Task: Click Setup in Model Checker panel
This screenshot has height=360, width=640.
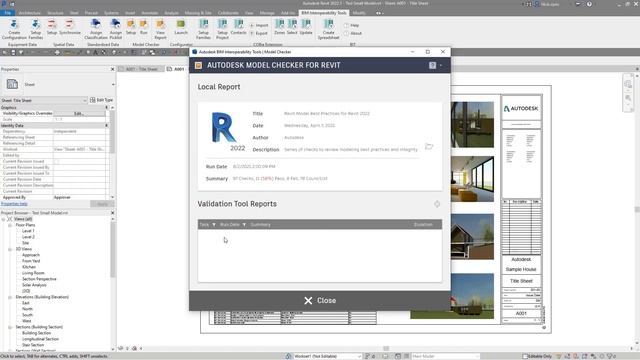Action: tap(131, 27)
